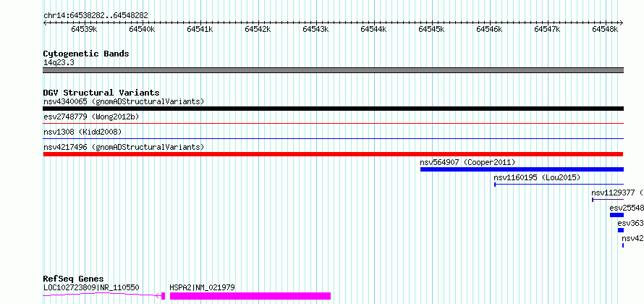The height and width of the screenshot is (304, 644).
Task: Click the 64539k ruler tick label
Action: (84, 29)
